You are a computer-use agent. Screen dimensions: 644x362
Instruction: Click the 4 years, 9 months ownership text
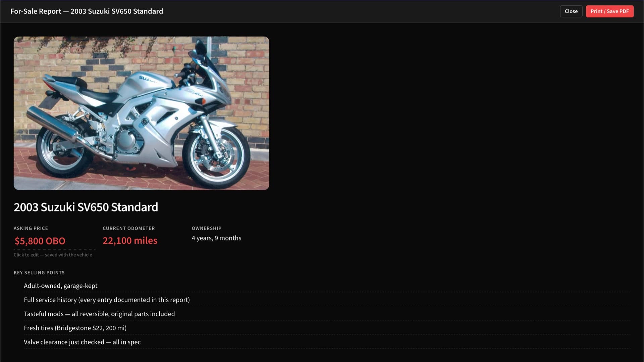coord(216,238)
